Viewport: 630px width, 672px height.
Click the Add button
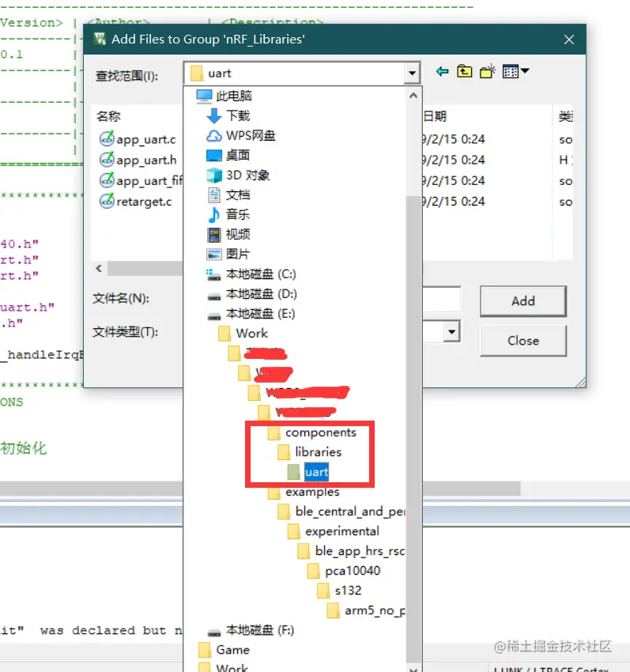522,301
